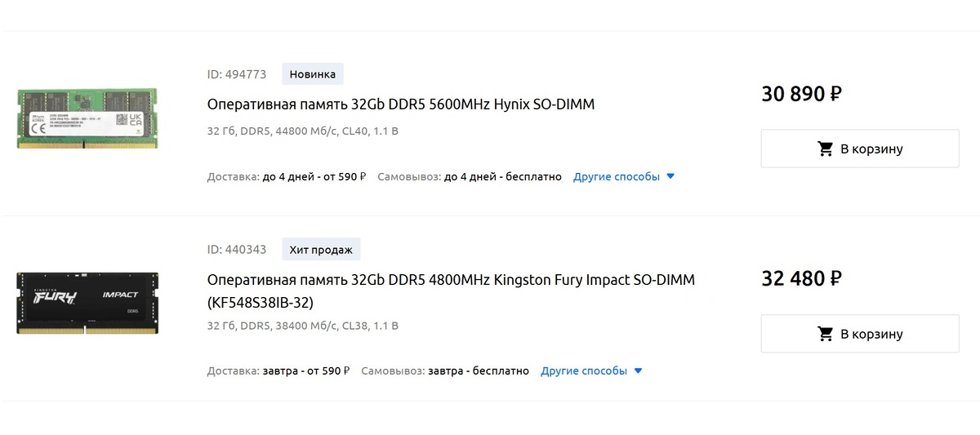Click product ID 440343
Screen dimensions: 980x435
(x=237, y=249)
